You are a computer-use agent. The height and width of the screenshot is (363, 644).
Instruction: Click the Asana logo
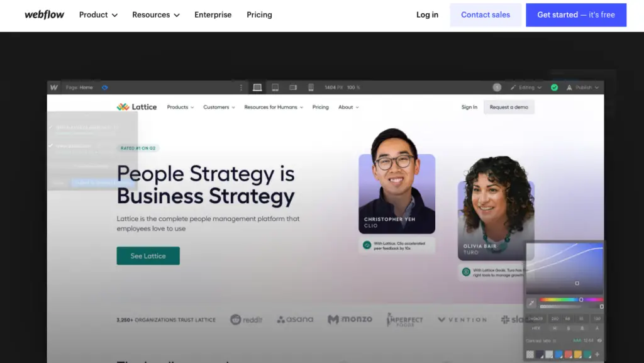click(x=295, y=320)
